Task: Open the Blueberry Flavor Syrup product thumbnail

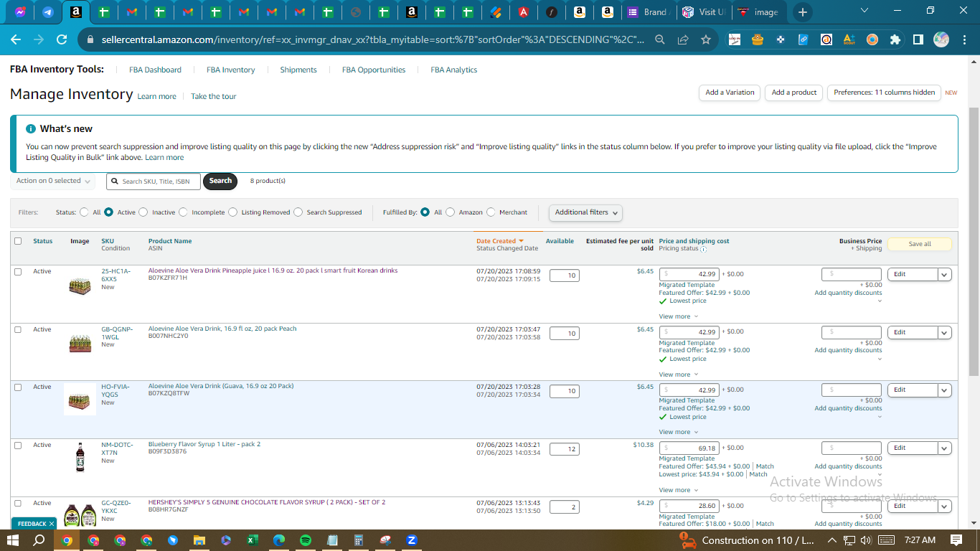Action: (x=80, y=458)
